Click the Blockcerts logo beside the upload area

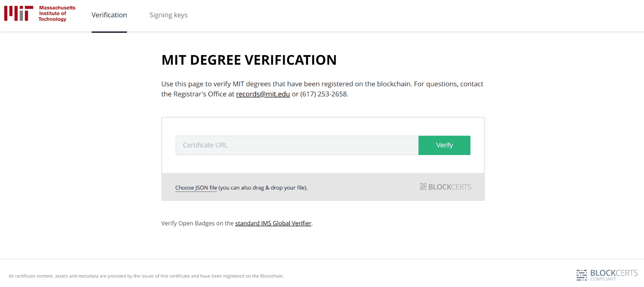(x=446, y=187)
